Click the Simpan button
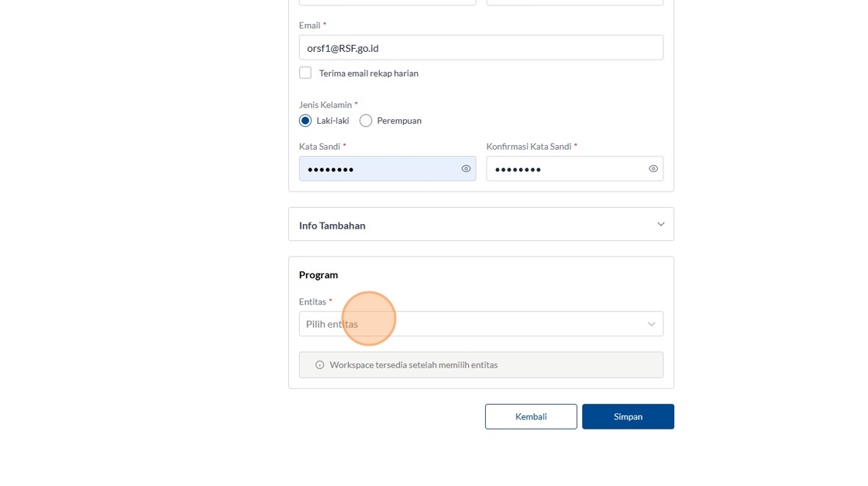This screenshot has width=868, height=486. pos(628,416)
